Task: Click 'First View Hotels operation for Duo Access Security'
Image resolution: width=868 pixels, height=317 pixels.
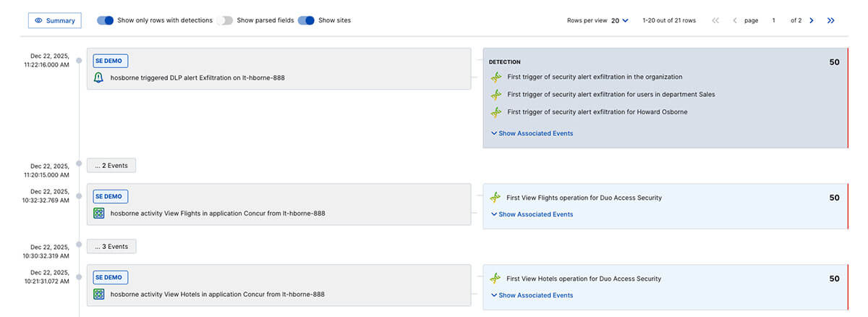Action: (x=584, y=279)
